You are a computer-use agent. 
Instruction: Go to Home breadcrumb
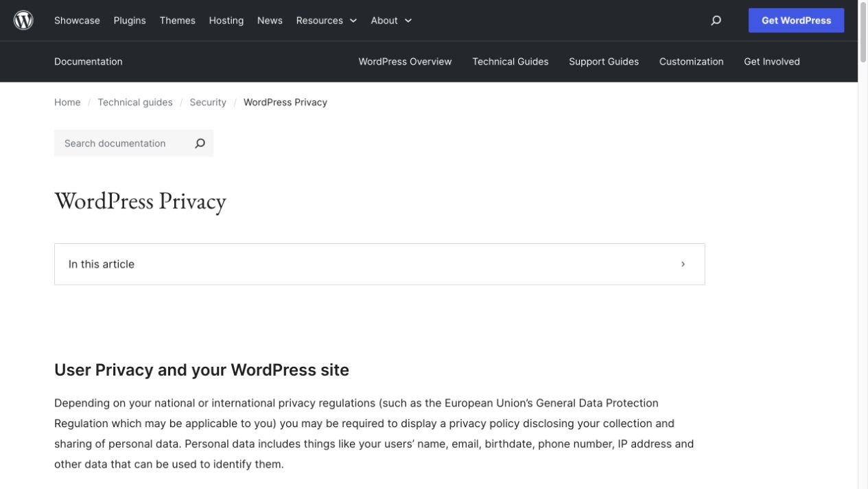[x=67, y=102]
